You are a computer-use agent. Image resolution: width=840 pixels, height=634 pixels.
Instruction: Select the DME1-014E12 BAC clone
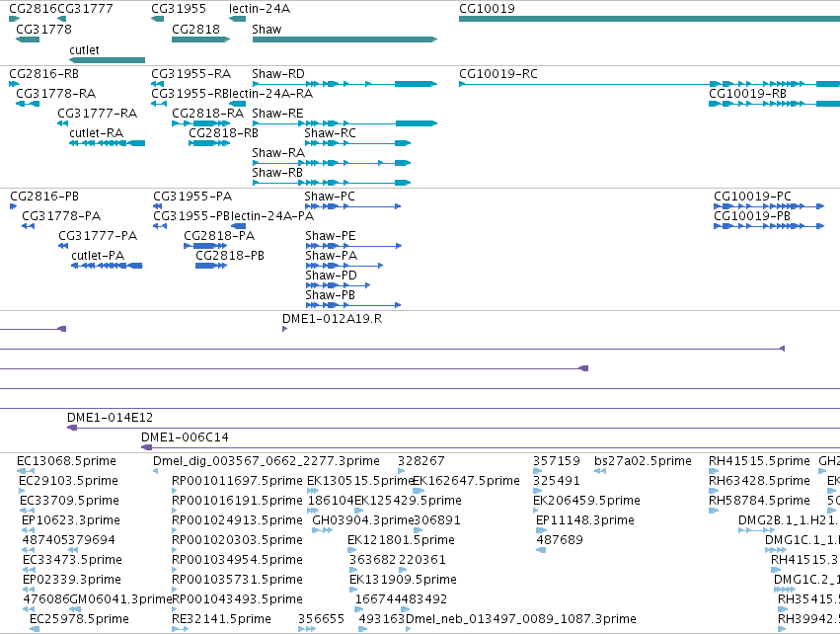pos(453,428)
